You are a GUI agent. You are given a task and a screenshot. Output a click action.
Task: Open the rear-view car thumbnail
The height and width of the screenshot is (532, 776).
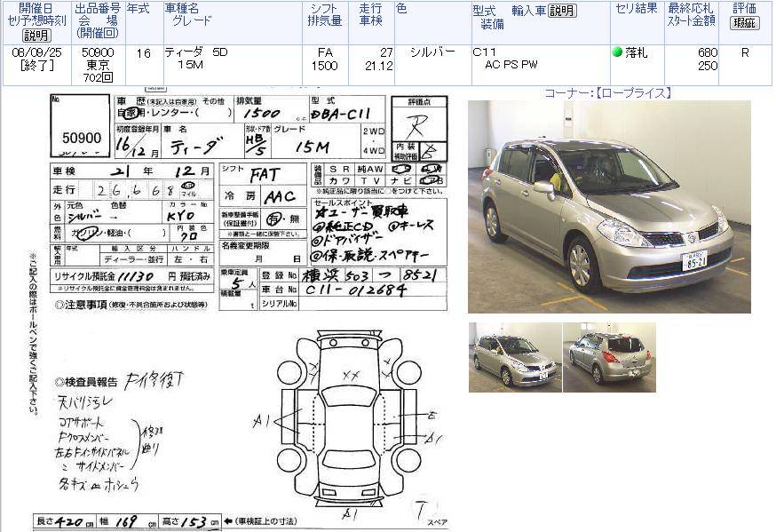coord(610,357)
